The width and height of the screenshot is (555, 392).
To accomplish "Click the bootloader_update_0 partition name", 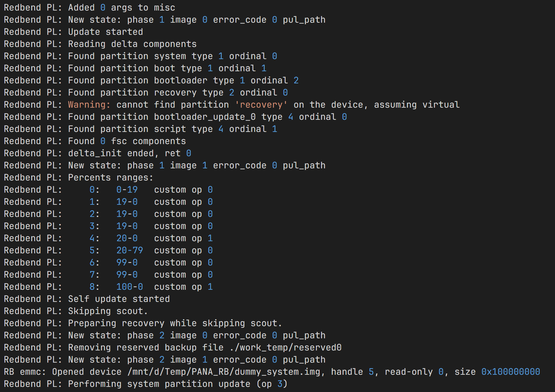I will pos(204,117).
